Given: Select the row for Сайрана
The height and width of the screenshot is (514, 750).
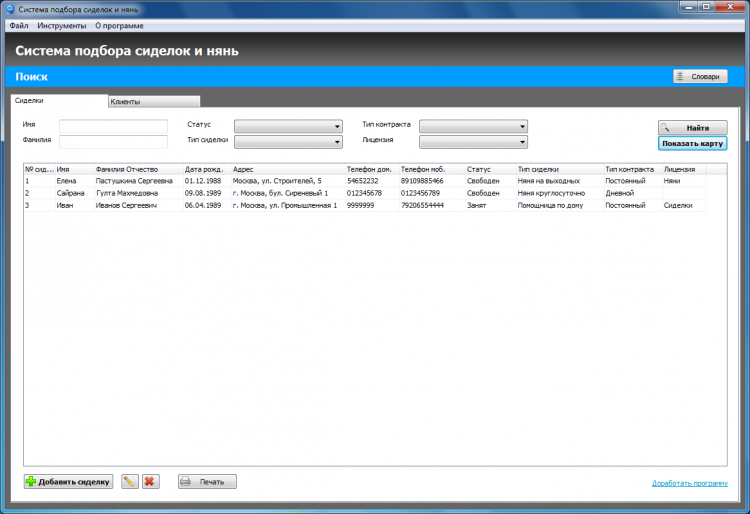Looking at the screenshot, I should (365, 193).
